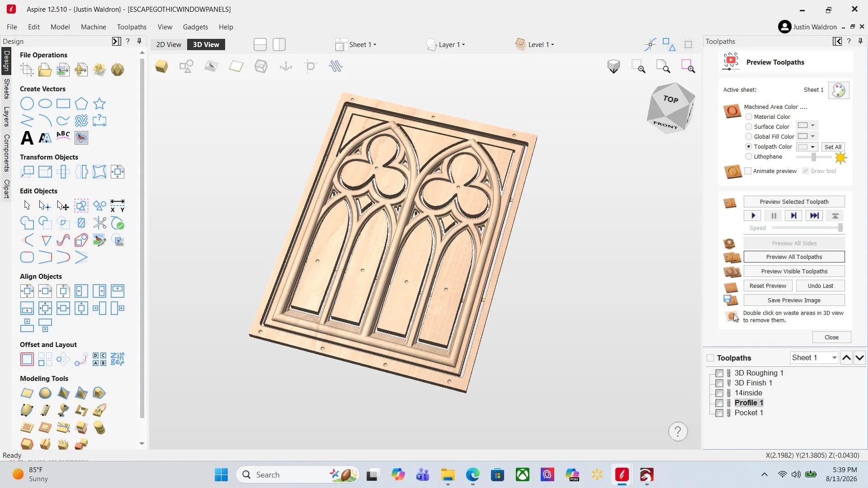Viewport: 868px width, 488px height.
Task: Expand the Toolpath Color swatch dropdown
Action: tap(812, 147)
